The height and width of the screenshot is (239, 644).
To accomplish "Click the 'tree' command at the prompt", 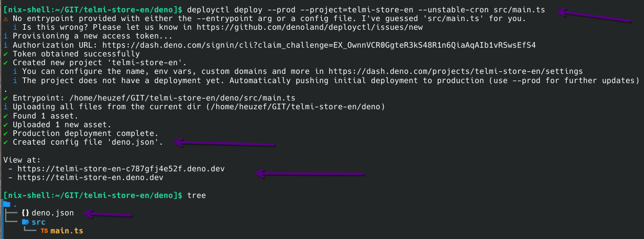I will point(196,195).
